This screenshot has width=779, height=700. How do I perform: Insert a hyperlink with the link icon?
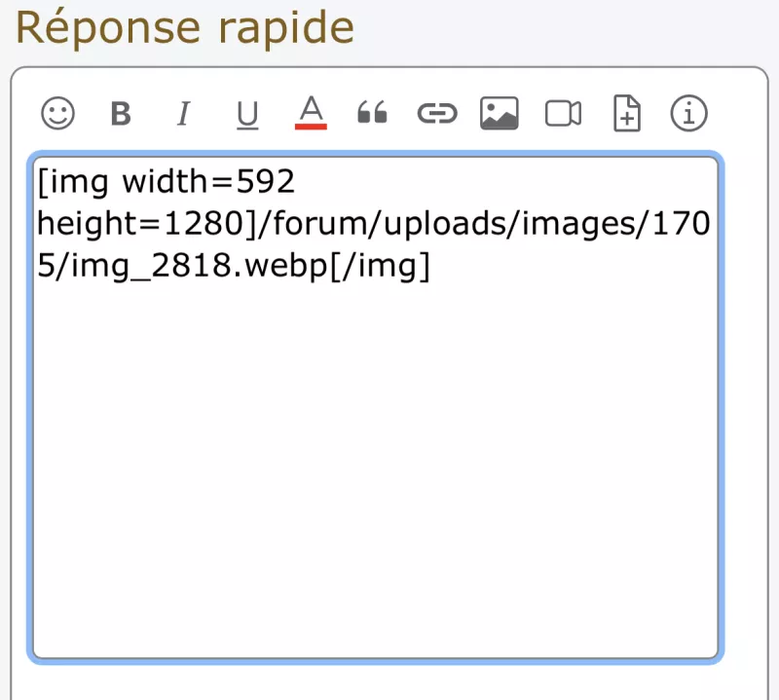tap(436, 115)
